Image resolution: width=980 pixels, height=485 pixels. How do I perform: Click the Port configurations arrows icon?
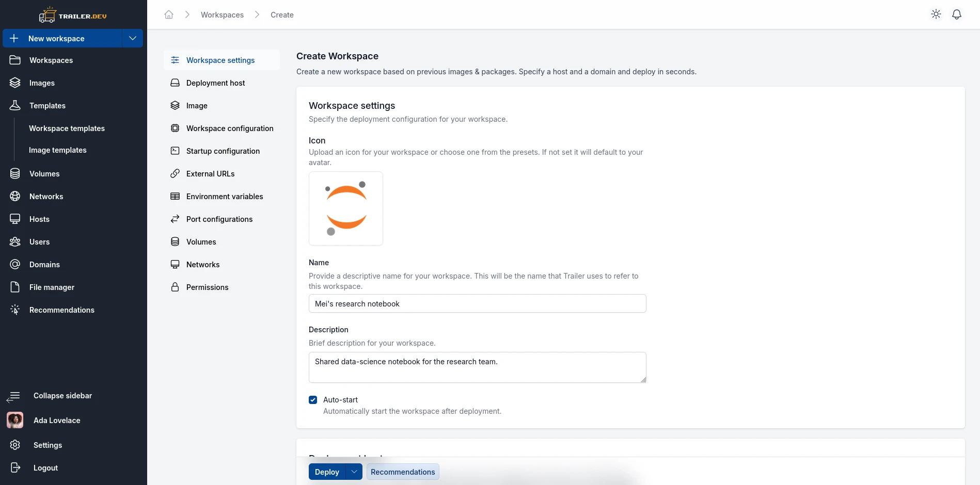point(175,219)
